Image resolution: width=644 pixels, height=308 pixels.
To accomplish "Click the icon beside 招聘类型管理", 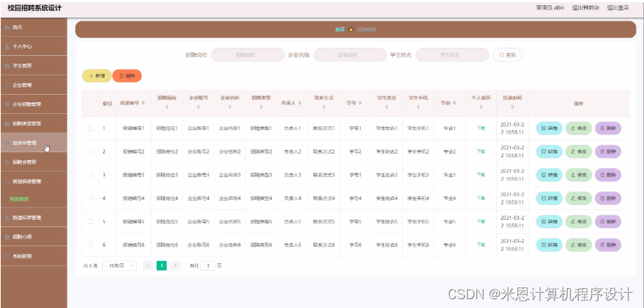I will click(x=7, y=123).
